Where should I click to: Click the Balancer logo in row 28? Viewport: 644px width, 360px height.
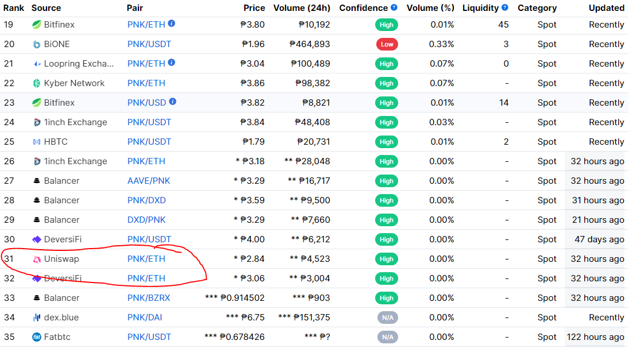[37, 200]
